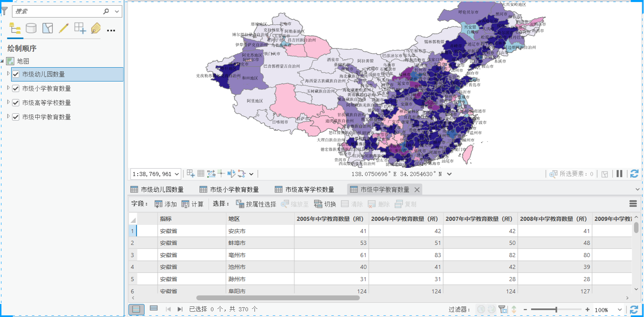Screen dimensions: 644x317
Task: Sort by the 地区 column header
Action: 260,219
